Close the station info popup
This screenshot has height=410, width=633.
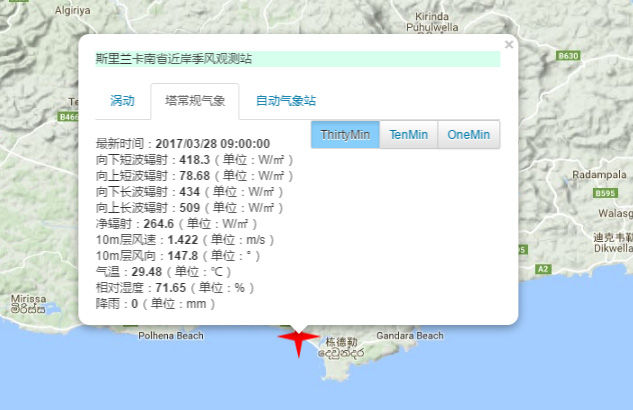[509, 44]
